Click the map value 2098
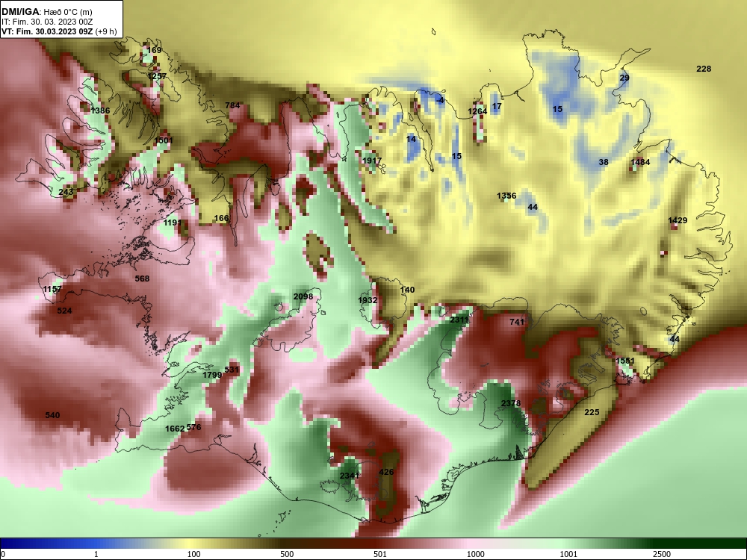Image resolution: width=747 pixels, height=560 pixels. point(303,296)
